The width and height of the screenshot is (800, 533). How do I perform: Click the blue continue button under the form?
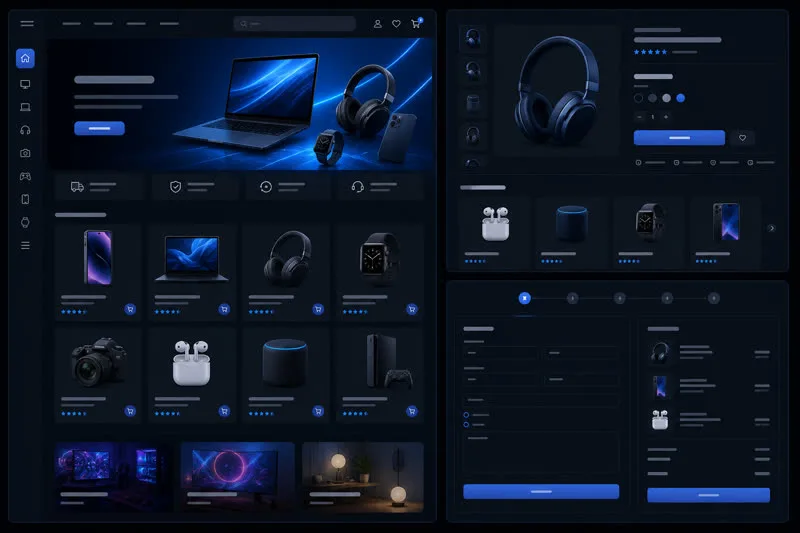click(x=541, y=491)
